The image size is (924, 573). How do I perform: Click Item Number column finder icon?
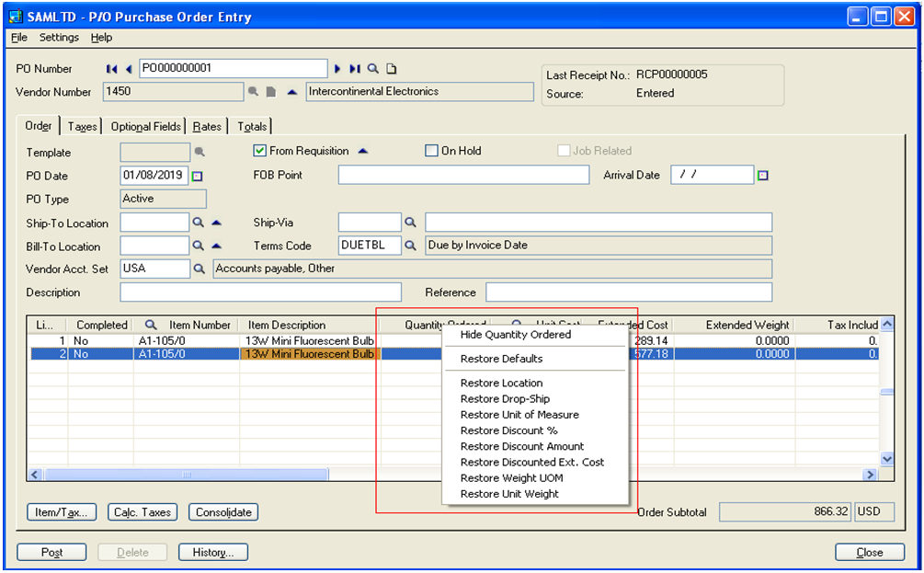pyautogui.click(x=151, y=325)
